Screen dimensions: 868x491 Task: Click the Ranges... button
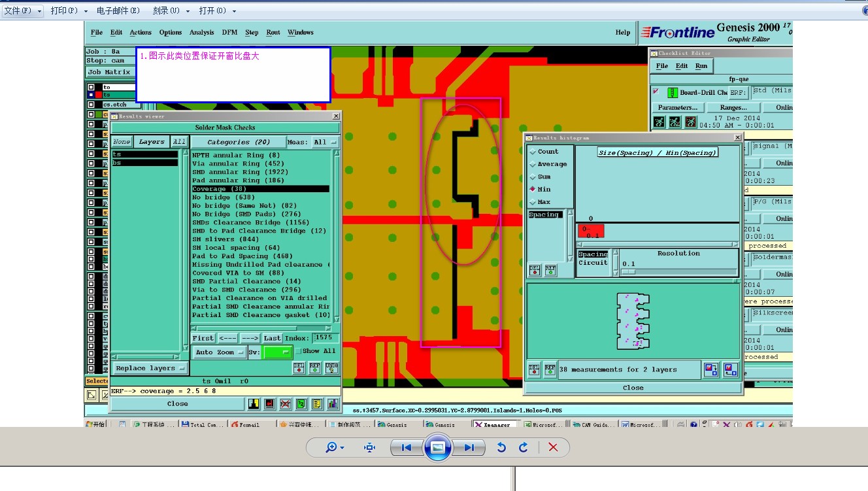click(733, 107)
